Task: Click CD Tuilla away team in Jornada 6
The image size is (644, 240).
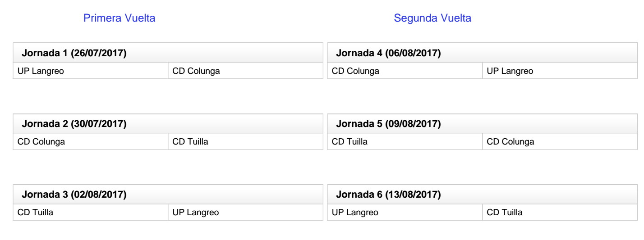Action: pos(505,212)
